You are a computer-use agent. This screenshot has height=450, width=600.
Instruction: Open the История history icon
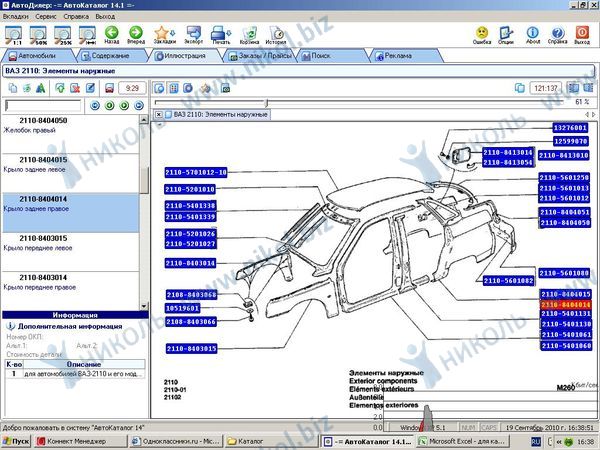tap(276, 35)
